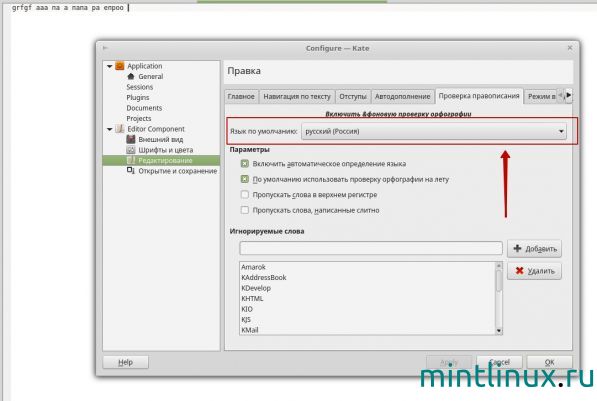The width and height of the screenshot is (597, 401).
Task: Switch to the Автодополнение tab
Action: click(402, 97)
